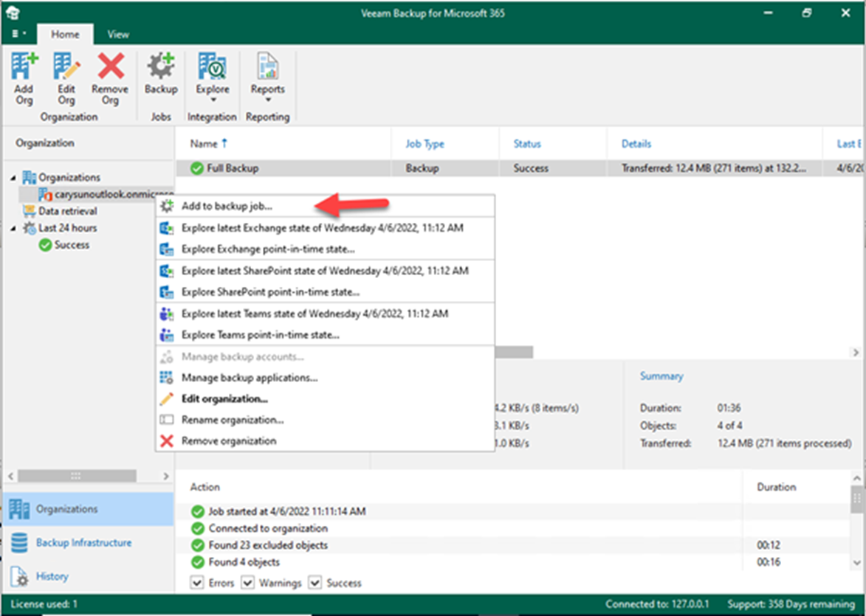Click the Rename organization icon
This screenshot has width=866, height=616.
coord(166,420)
